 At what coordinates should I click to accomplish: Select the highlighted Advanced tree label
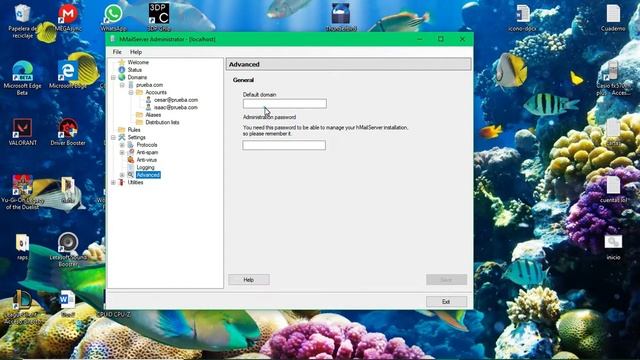[148, 175]
